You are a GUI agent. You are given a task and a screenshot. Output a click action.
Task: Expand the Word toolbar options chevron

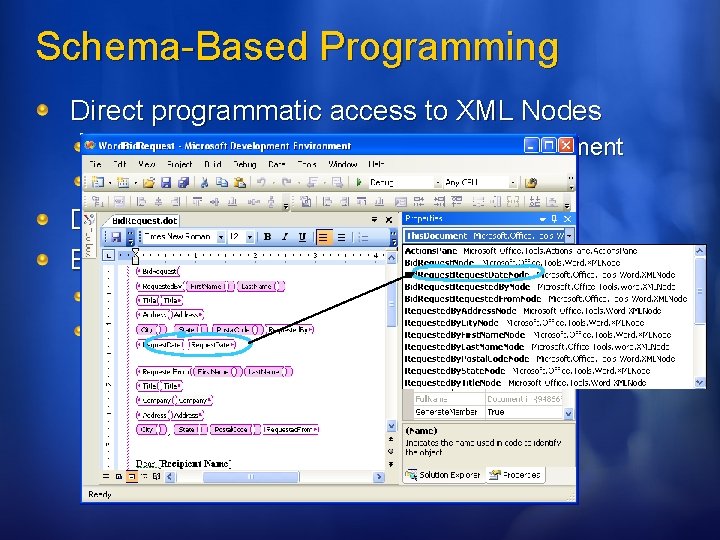click(x=394, y=237)
